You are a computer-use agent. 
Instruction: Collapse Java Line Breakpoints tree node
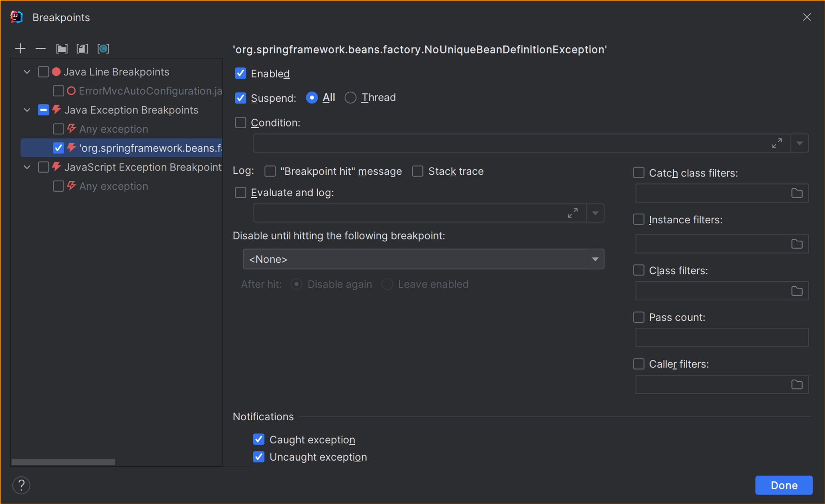[27, 72]
